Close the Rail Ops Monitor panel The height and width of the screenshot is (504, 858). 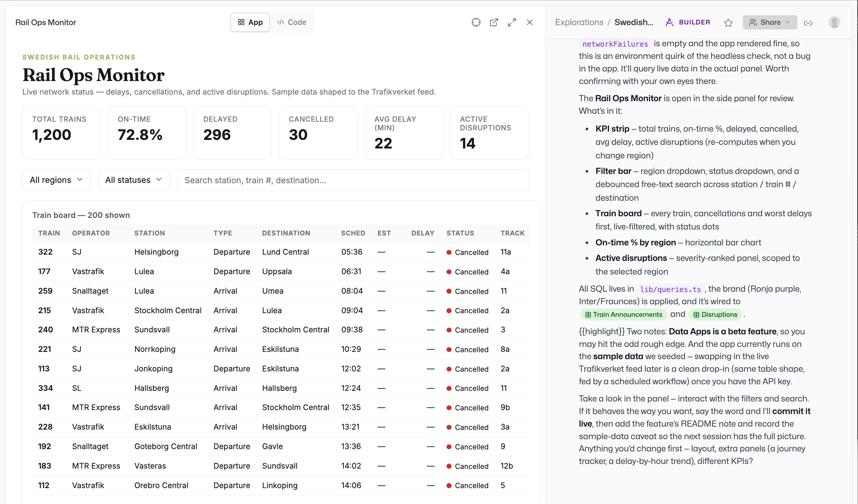click(x=530, y=22)
